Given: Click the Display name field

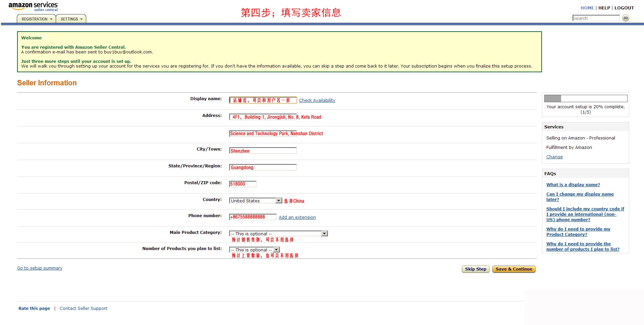Looking at the screenshot, I should click(263, 100).
